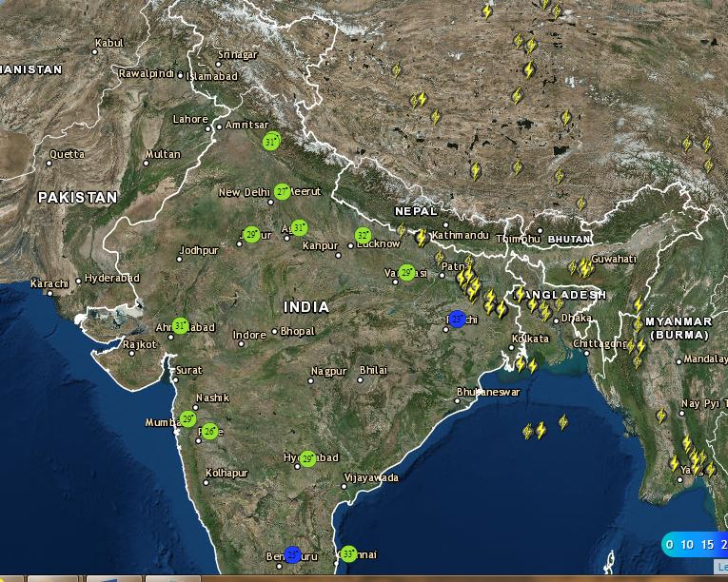Select the Bhilai label
The height and width of the screenshot is (582, 728).
tap(373, 370)
